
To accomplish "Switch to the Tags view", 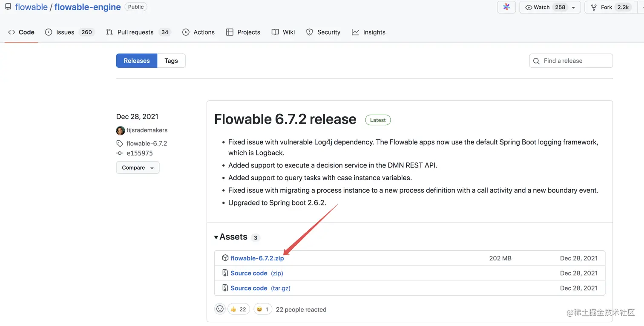I will click(171, 61).
